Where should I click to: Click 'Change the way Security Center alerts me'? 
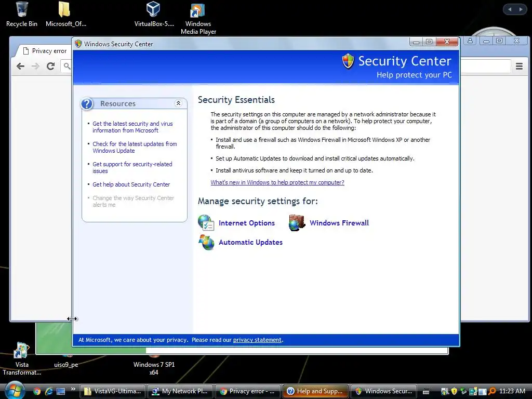(x=134, y=201)
